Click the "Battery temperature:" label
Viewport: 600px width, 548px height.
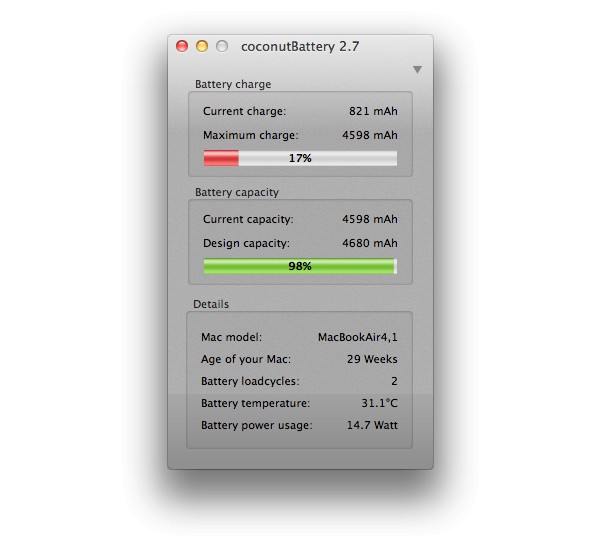[256, 403]
